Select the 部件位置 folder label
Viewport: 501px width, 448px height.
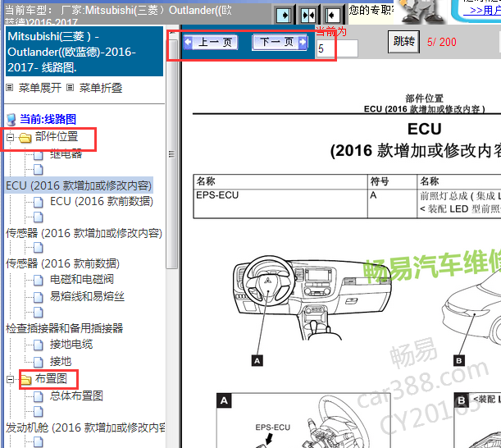(57, 136)
